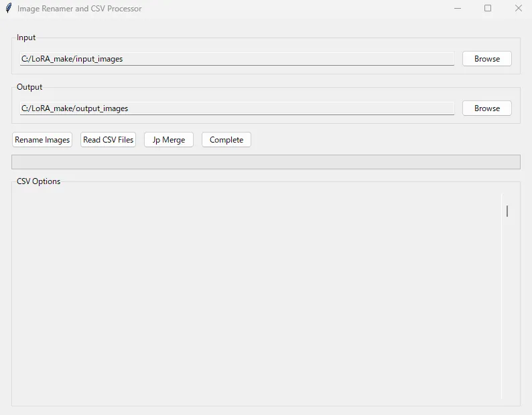532x415 pixels.
Task: Click the CSV Options group label
Action: [38, 181]
